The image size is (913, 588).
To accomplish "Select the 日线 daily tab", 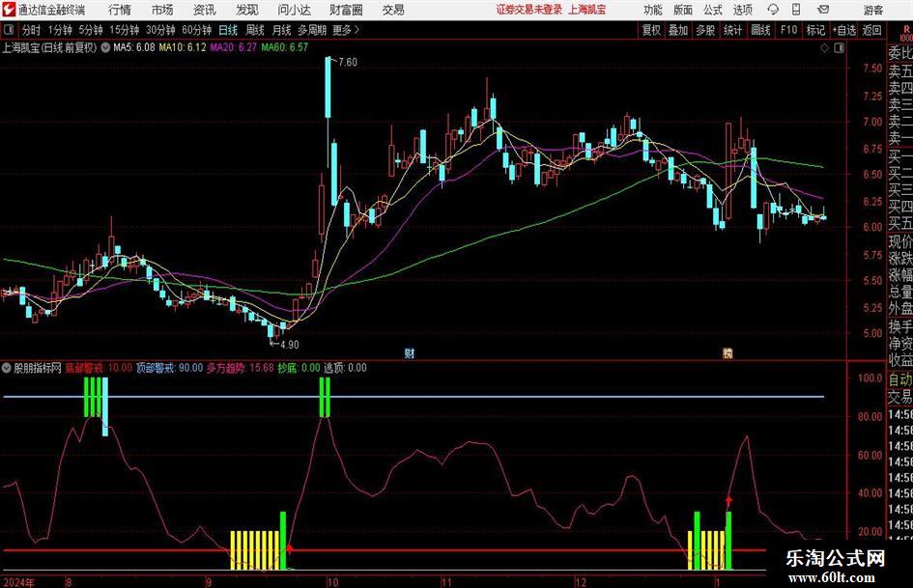I will tap(228, 30).
